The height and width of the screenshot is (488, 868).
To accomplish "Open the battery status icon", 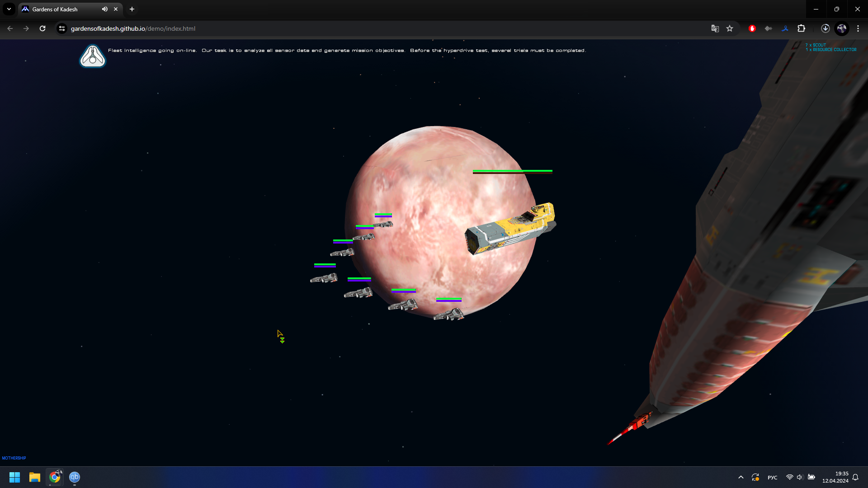I will pos(811,477).
